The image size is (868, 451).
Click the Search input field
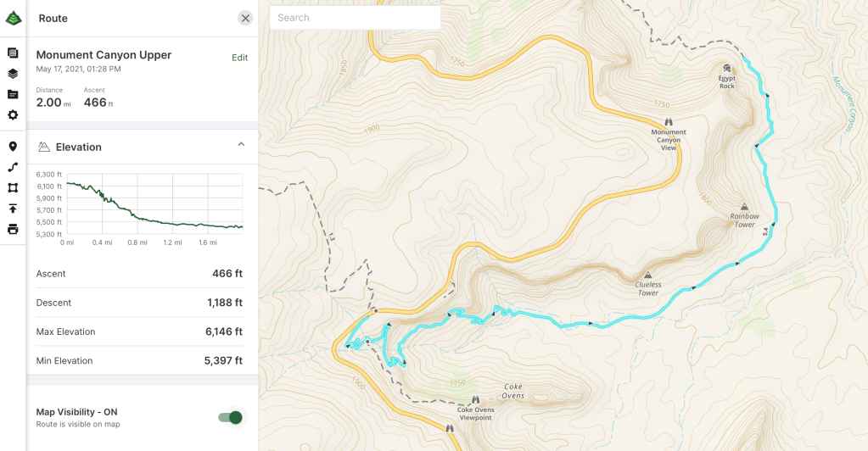(x=355, y=18)
